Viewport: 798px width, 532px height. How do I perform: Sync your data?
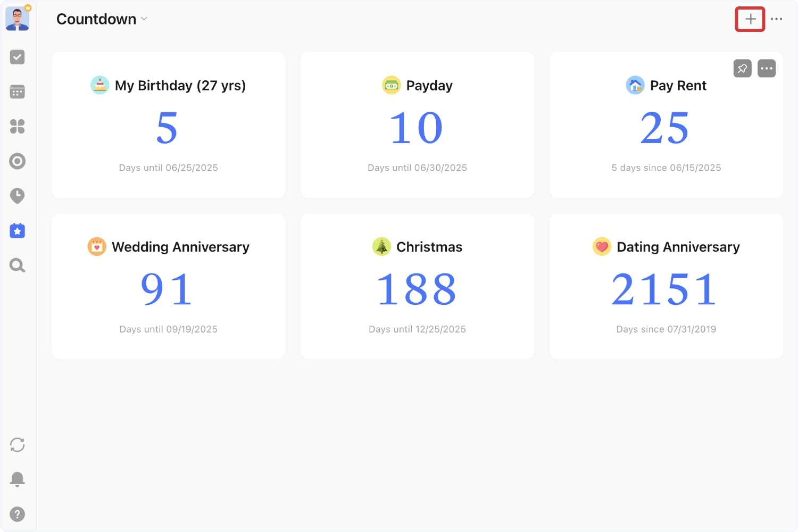[x=18, y=445]
